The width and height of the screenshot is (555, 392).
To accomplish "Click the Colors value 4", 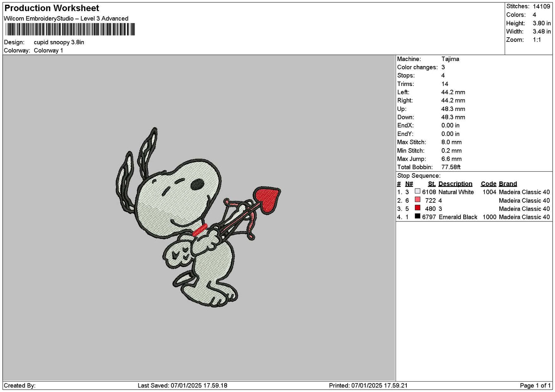I will click(x=534, y=15).
